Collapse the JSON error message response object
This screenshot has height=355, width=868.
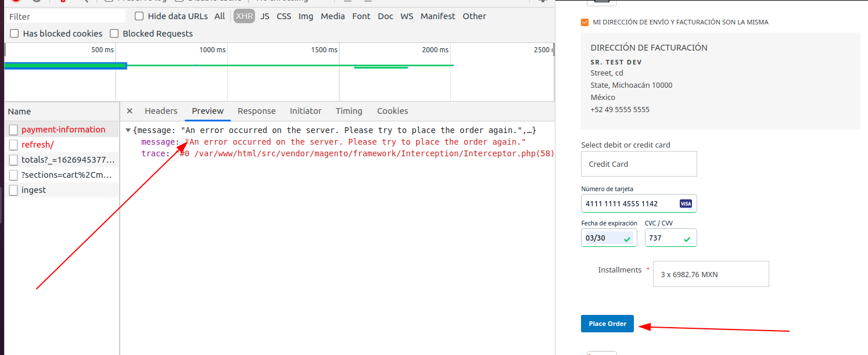(128, 130)
